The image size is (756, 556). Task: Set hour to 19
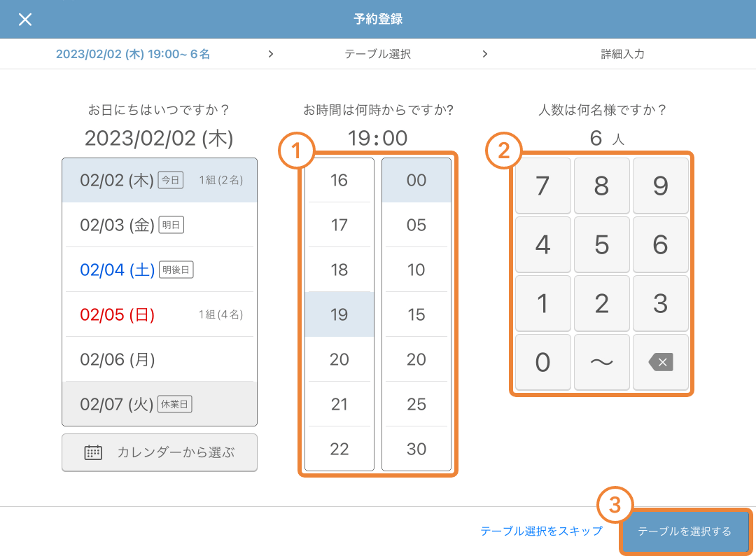click(x=339, y=314)
